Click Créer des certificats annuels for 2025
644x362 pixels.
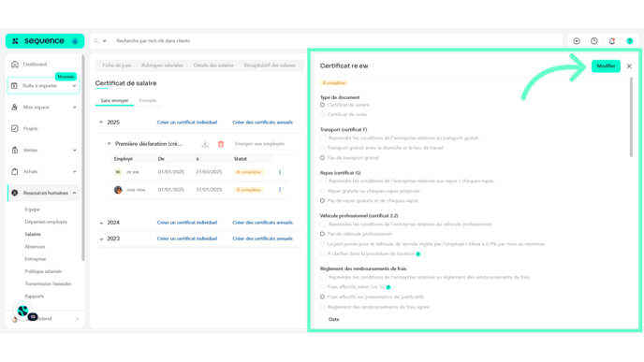262,123
